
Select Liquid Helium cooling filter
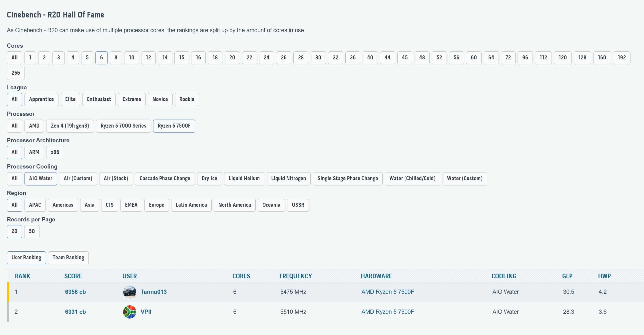[x=244, y=179]
